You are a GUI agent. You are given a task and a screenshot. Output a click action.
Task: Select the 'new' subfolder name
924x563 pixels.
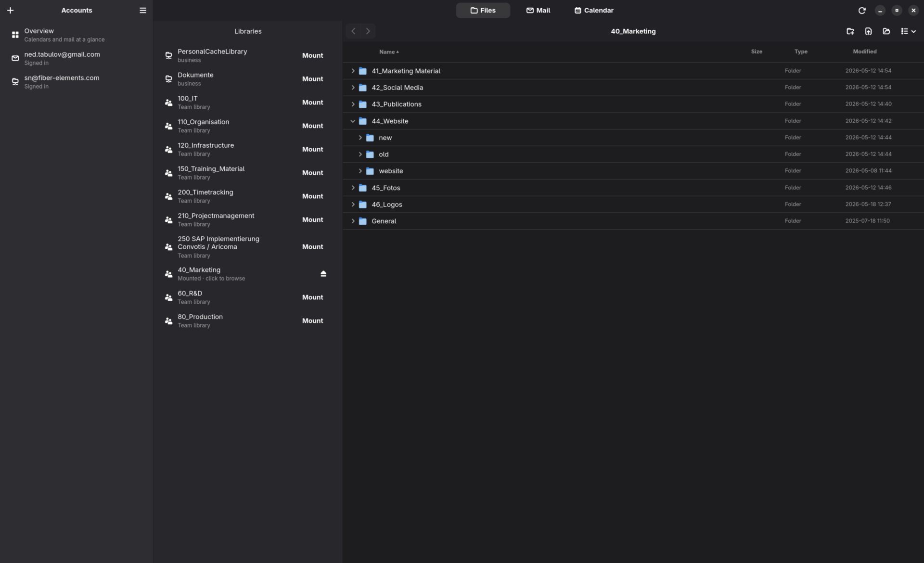[x=385, y=138]
